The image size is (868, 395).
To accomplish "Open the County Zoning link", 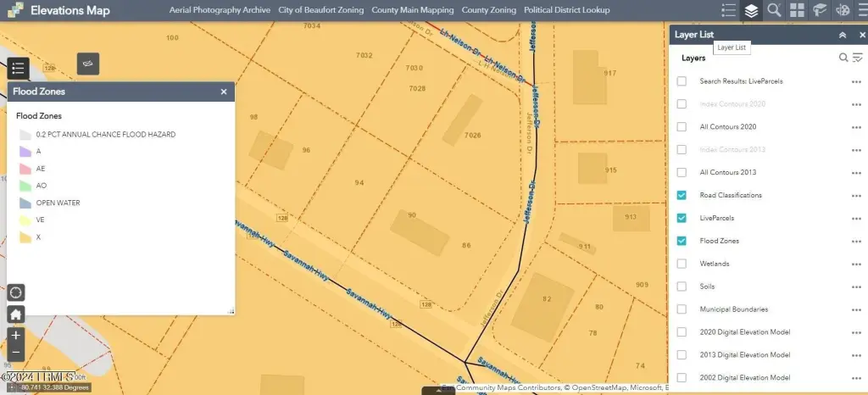I will point(488,10).
